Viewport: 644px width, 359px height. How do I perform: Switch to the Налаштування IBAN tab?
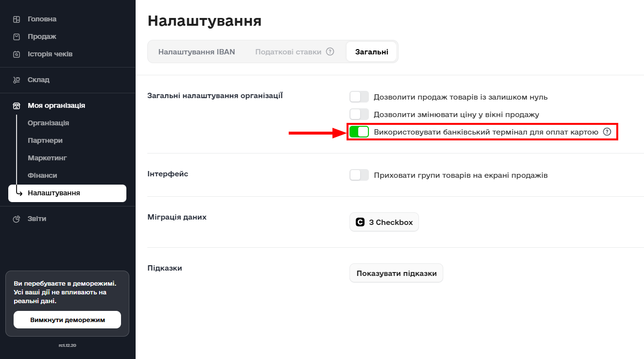pyautogui.click(x=196, y=52)
